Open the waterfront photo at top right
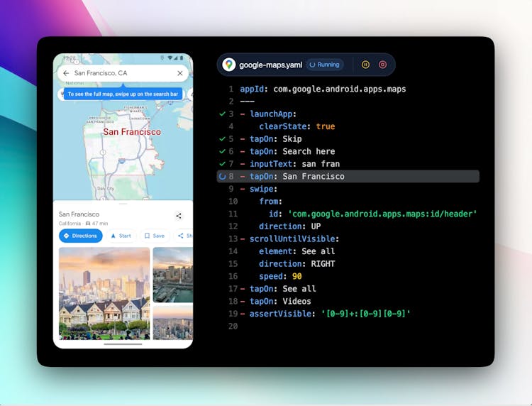The width and height of the screenshot is (532, 406). point(173,275)
